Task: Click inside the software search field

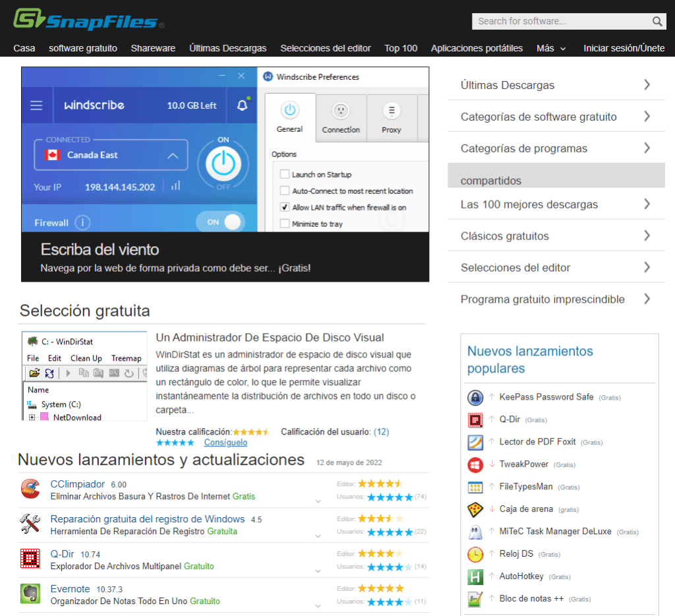Action: pos(560,21)
